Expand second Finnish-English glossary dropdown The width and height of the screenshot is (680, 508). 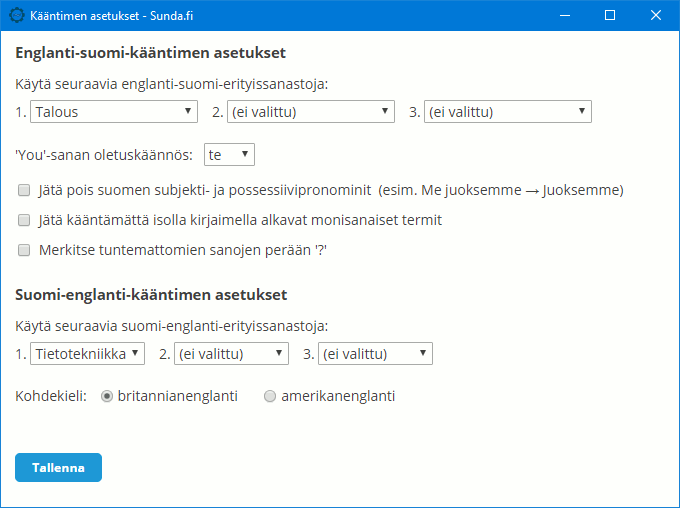click(x=232, y=354)
